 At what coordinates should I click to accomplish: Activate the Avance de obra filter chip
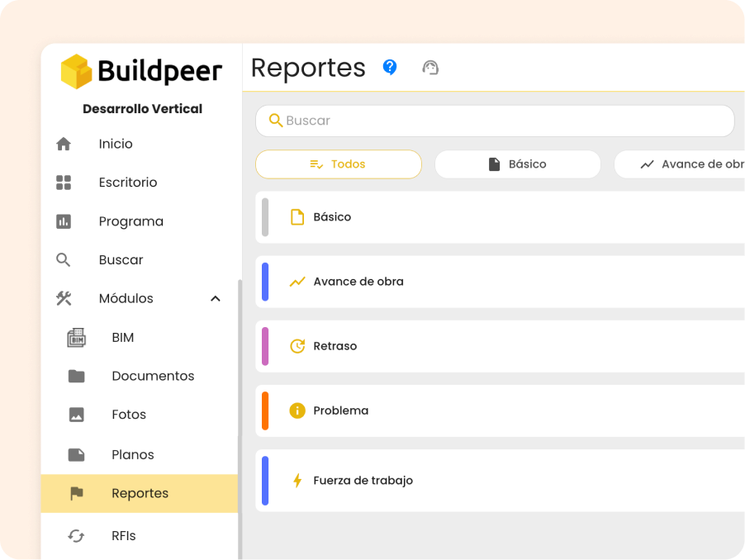[x=694, y=164]
